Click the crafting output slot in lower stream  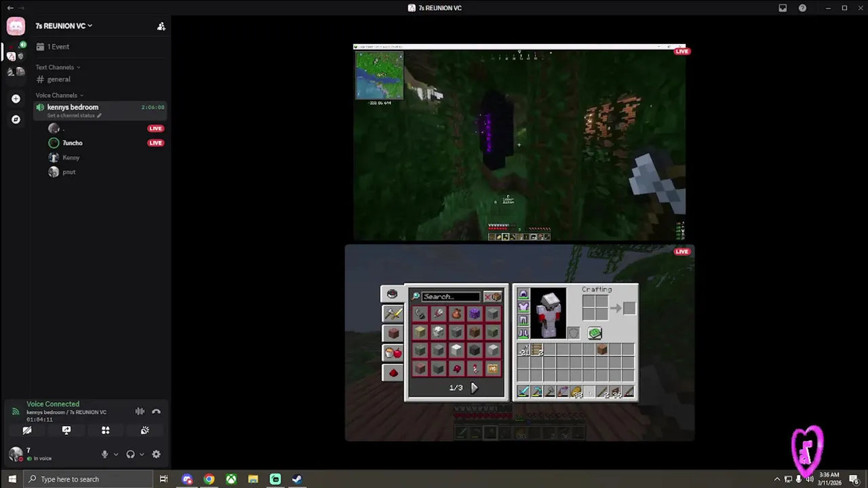tap(629, 308)
